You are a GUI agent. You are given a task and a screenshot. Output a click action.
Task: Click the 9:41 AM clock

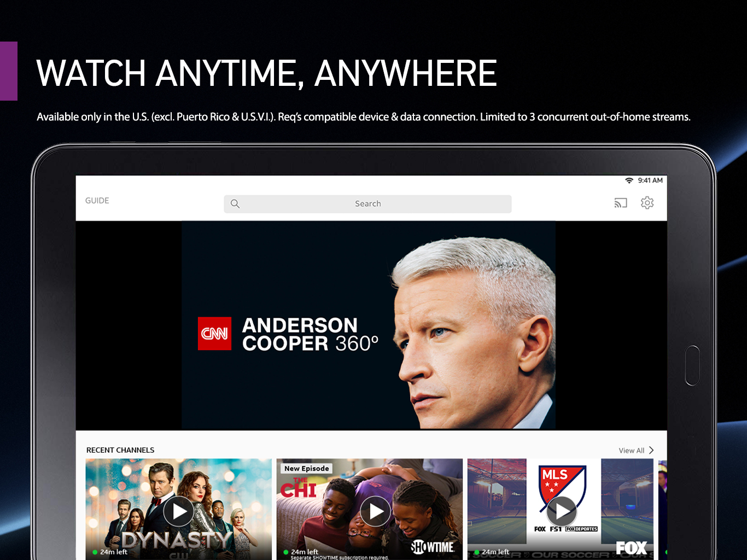click(650, 180)
